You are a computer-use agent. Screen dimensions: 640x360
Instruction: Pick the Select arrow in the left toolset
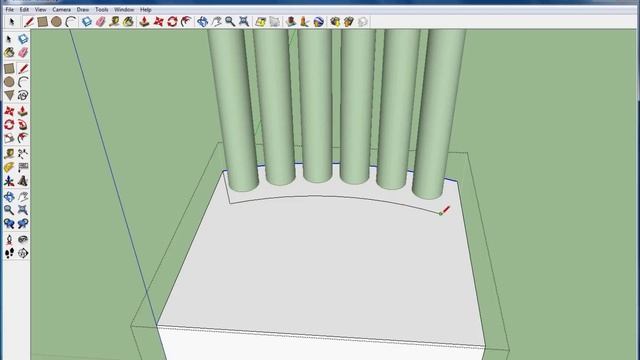tap(9, 39)
